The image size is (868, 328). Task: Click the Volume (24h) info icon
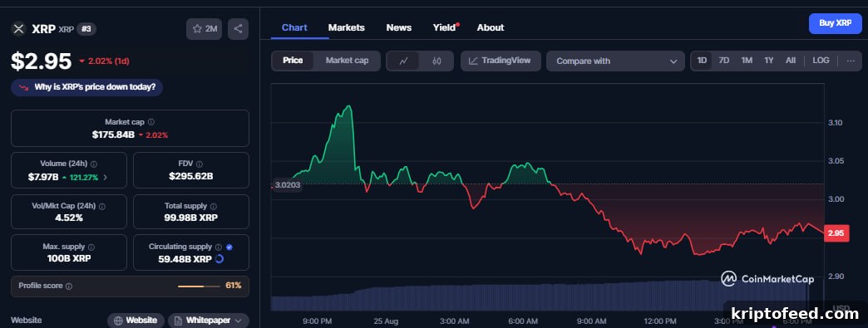point(94,164)
